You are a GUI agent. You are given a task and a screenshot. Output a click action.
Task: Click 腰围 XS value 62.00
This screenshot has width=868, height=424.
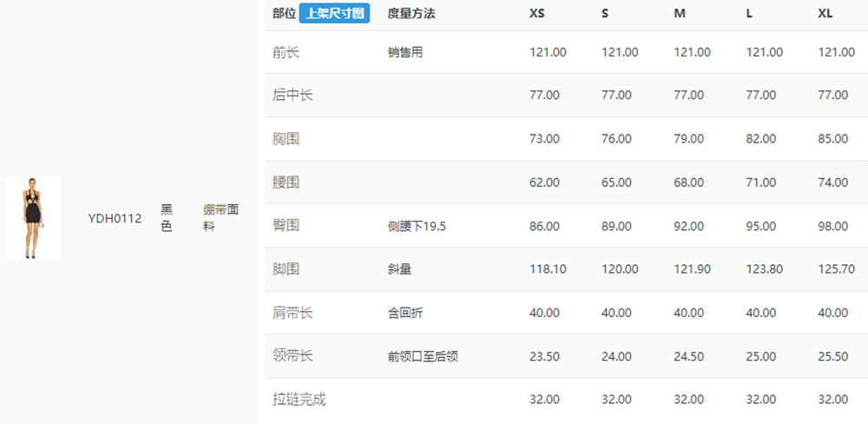pos(545,182)
